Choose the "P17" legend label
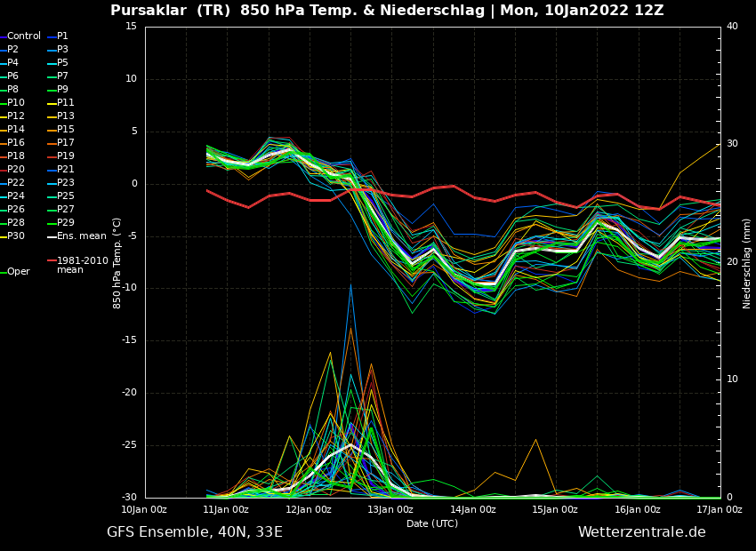The height and width of the screenshot is (551, 756). (x=66, y=142)
